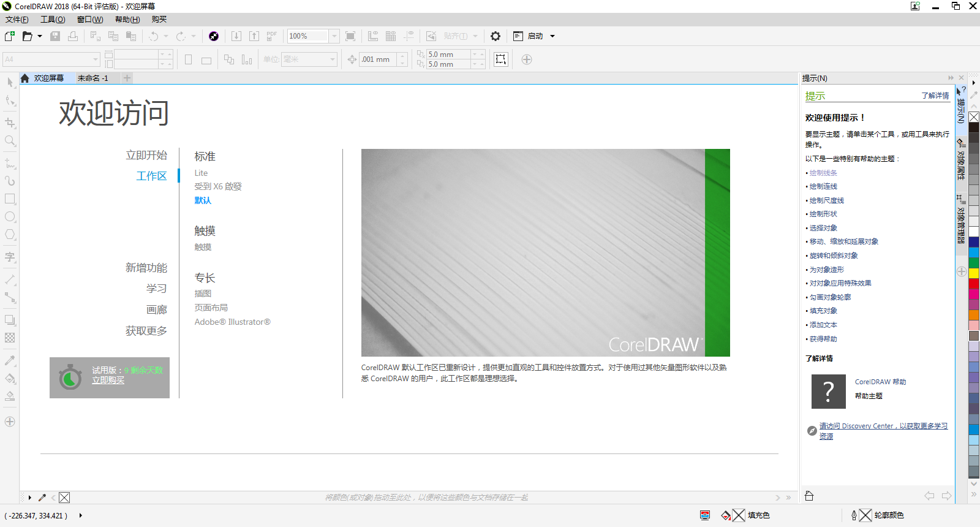
Task: Select the Text tool
Action: tap(10, 257)
